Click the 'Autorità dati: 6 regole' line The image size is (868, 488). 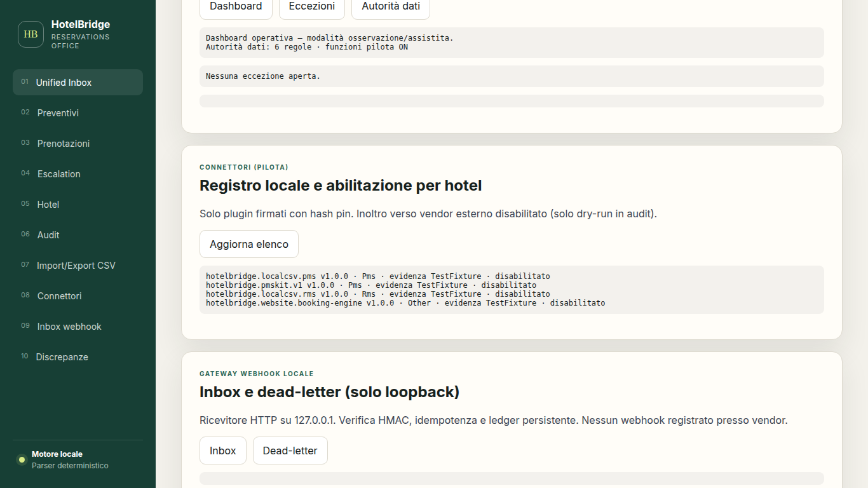307,47
